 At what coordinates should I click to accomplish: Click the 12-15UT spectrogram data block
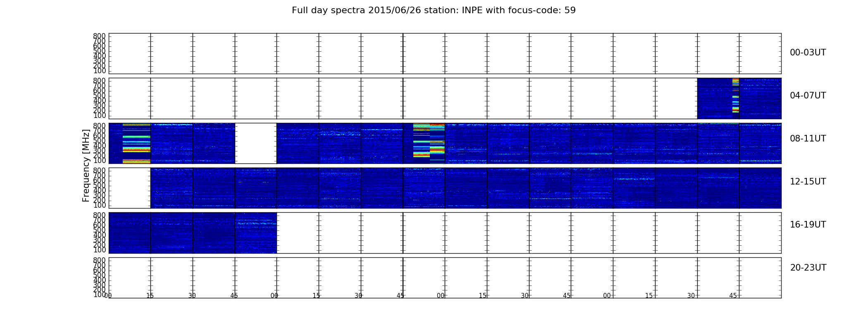click(x=466, y=188)
